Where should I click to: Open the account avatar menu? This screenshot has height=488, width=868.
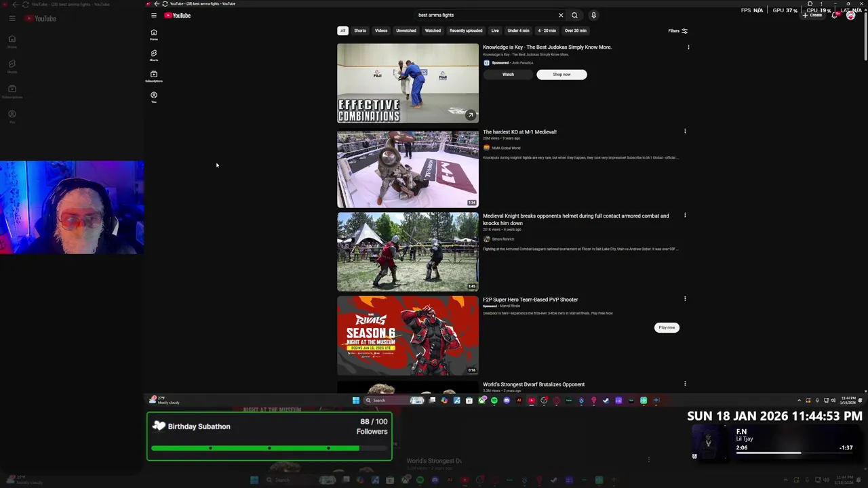851,15
